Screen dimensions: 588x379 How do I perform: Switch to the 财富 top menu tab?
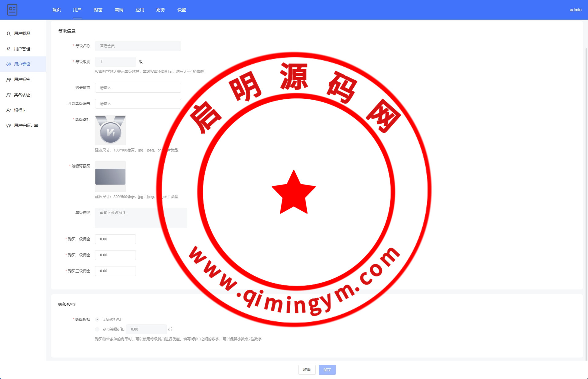point(98,10)
